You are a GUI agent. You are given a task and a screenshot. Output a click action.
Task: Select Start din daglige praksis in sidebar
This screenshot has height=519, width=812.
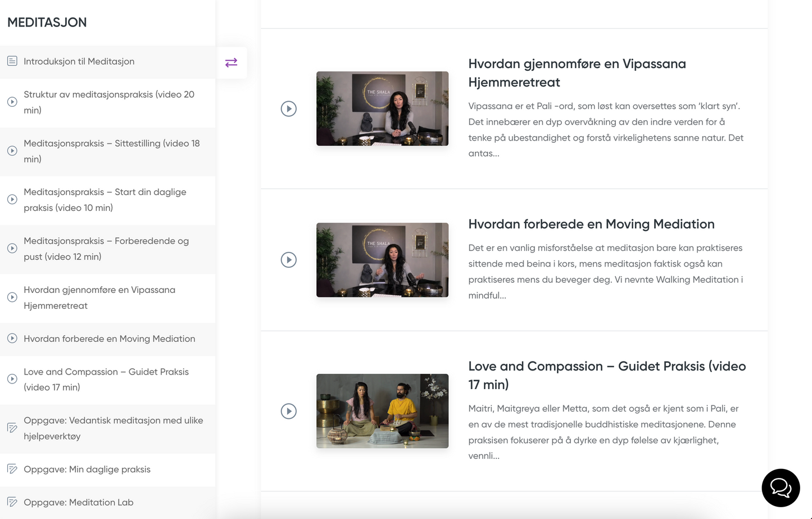pos(105,200)
